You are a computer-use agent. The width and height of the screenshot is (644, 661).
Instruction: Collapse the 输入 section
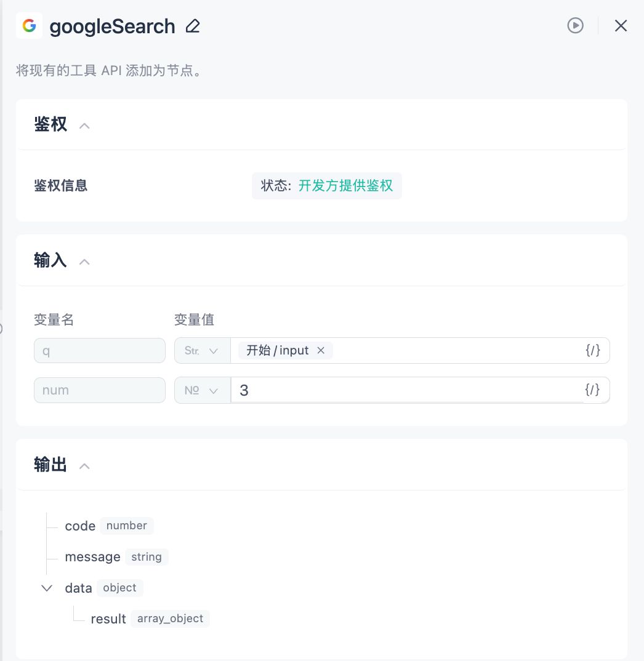[x=84, y=262]
